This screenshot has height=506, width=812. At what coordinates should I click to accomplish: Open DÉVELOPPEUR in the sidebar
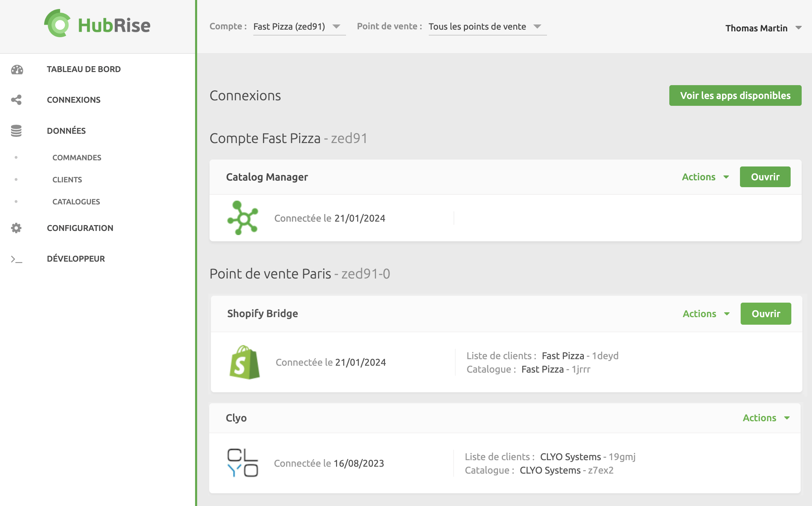pyautogui.click(x=76, y=259)
